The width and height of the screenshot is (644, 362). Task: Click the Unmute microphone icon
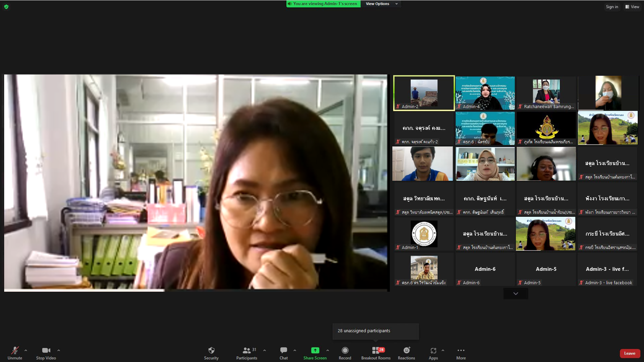click(15, 350)
